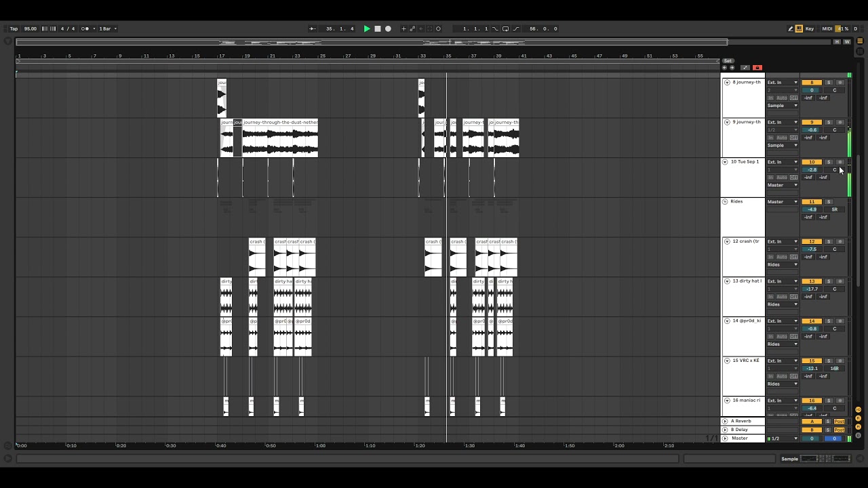Open track 10 Master output dropdown

783,185
